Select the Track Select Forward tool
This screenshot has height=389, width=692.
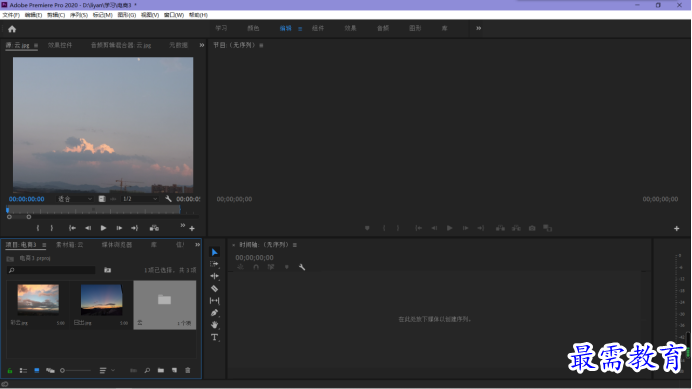pyautogui.click(x=214, y=264)
